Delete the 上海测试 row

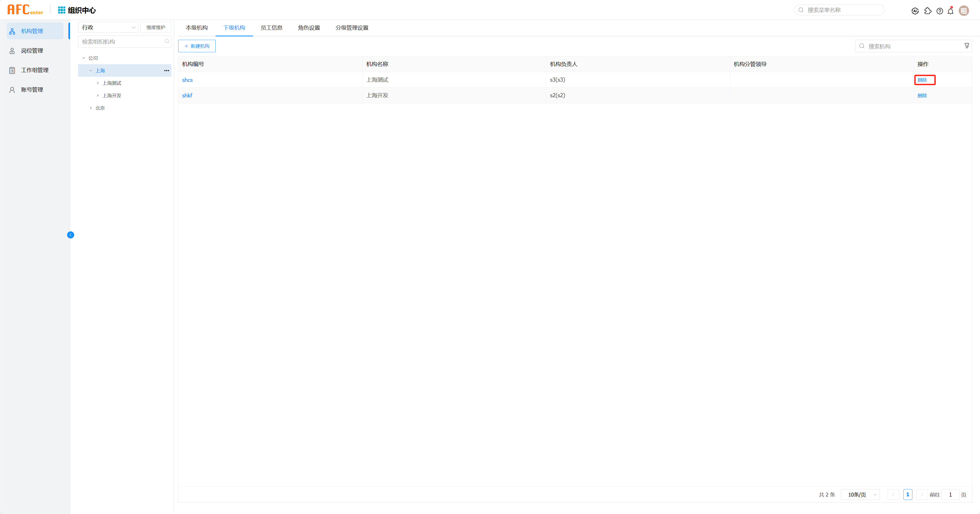pyautogui.click(x=922, y=80)
